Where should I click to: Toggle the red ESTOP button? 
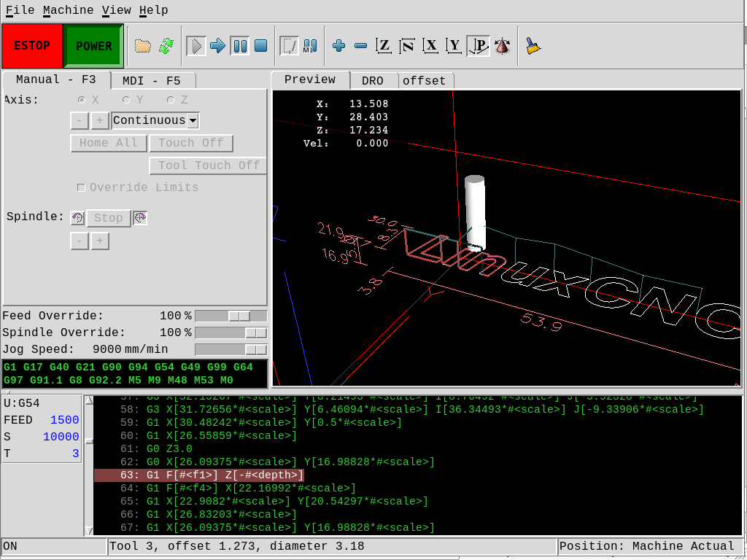(32, 46)
